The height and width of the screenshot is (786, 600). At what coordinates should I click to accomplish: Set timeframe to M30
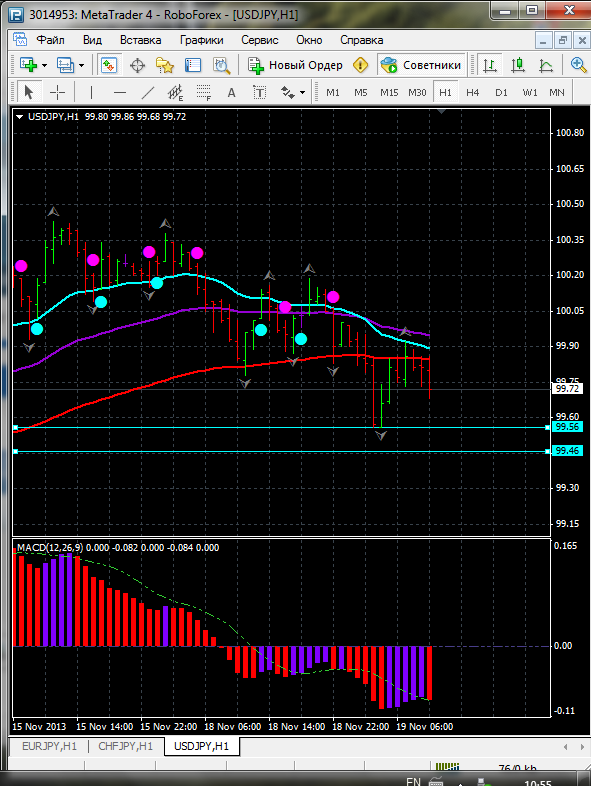pos(417,93)
